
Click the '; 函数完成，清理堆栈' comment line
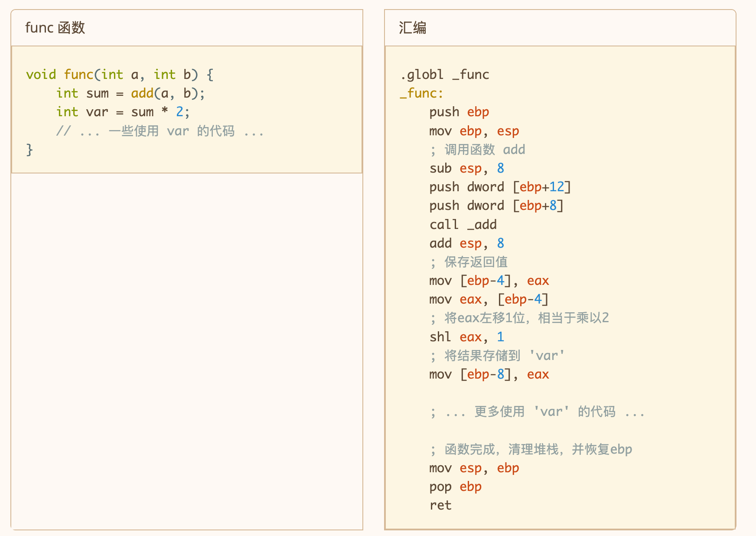[531, 449]
